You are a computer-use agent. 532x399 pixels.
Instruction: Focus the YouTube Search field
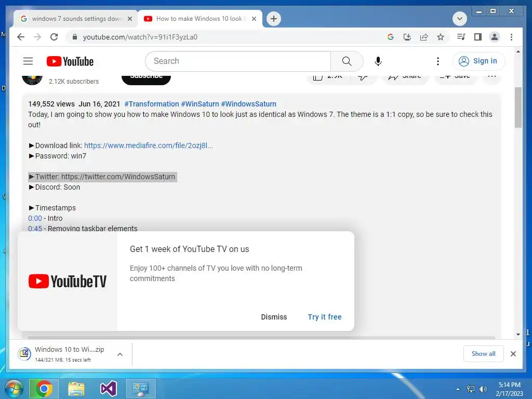pyautogui.click(x=238, y=61)
